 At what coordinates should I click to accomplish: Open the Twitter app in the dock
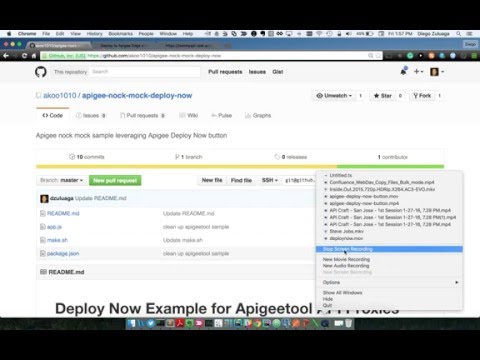coord(151,323)
